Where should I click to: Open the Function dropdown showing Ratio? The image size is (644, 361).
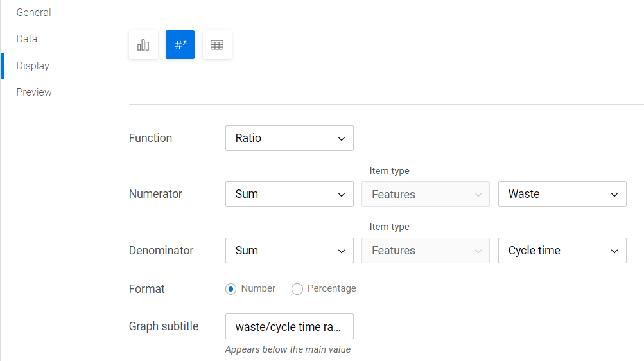pos(289,138)
